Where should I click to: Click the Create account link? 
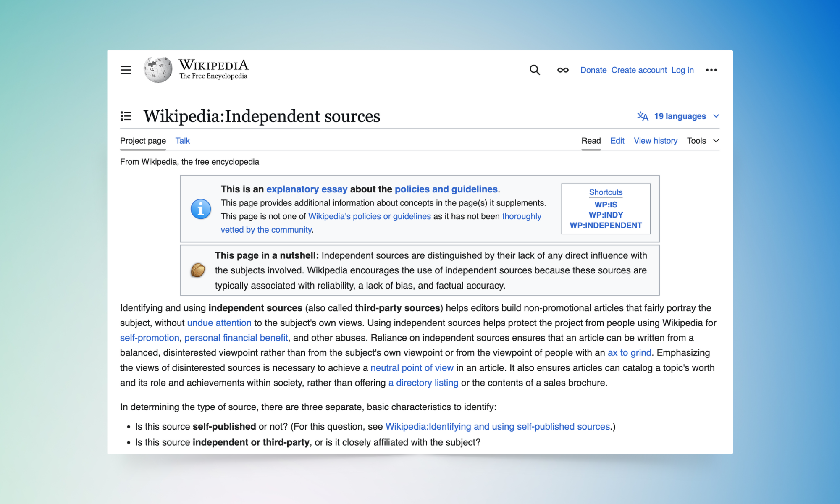click(639, 70)
